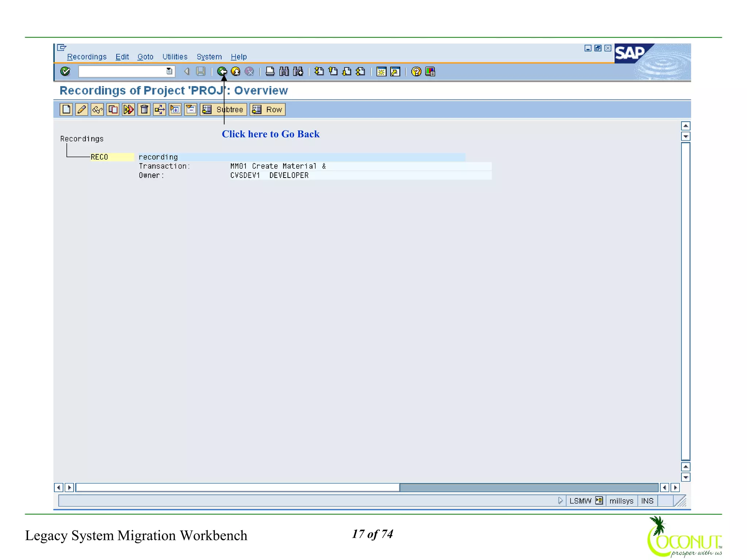Select the Recordings root node

click(82, 139)
